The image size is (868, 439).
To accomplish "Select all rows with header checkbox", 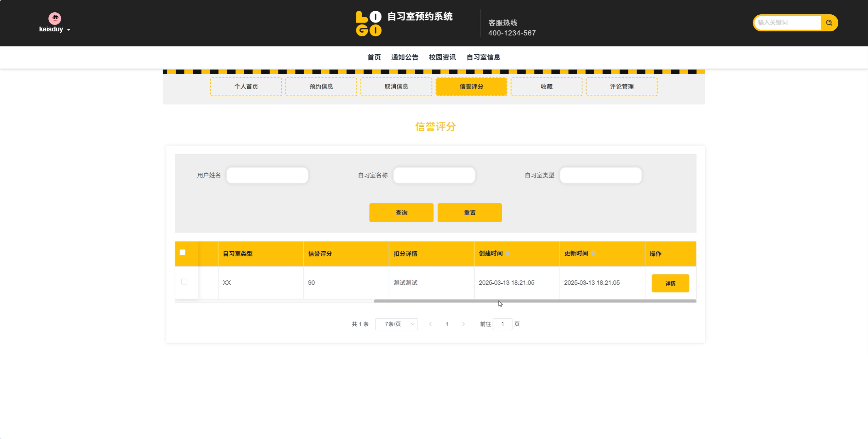I will pyautogui.click(x=182, y=252).
